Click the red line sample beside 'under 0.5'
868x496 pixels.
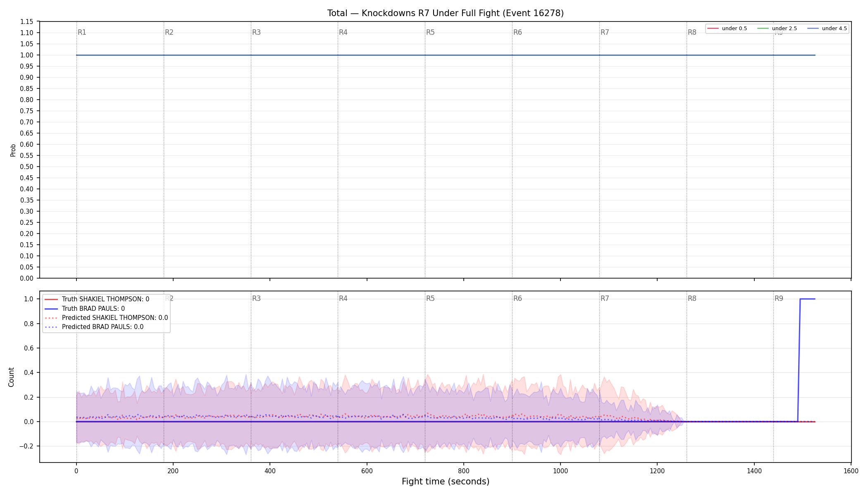click(x=713, y=29)
